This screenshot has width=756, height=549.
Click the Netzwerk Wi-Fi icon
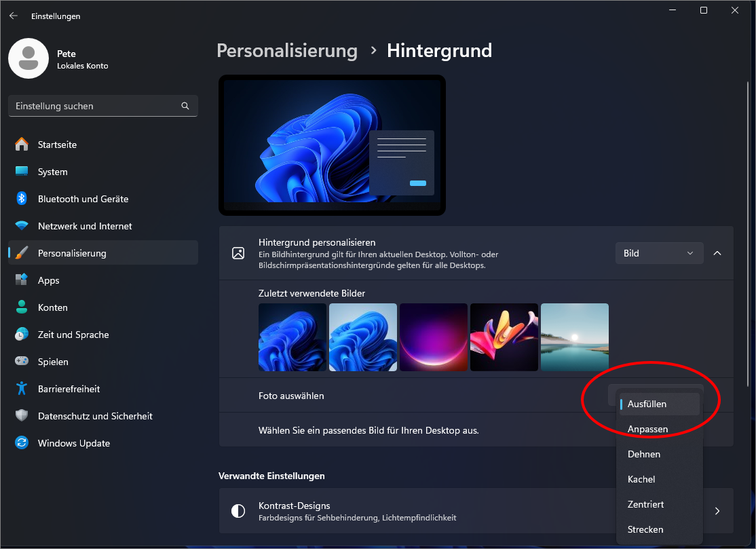(22, 225)
